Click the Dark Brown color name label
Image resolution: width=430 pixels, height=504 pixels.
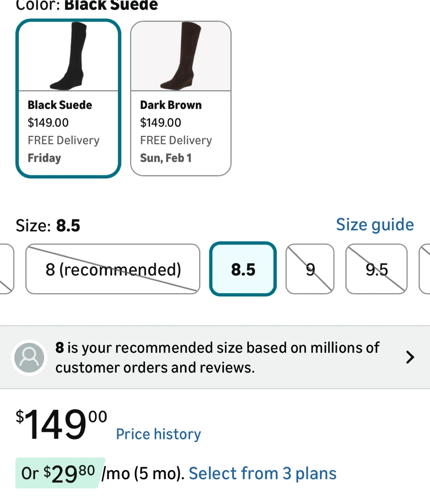pyautogui.click(x=171, y=105)
